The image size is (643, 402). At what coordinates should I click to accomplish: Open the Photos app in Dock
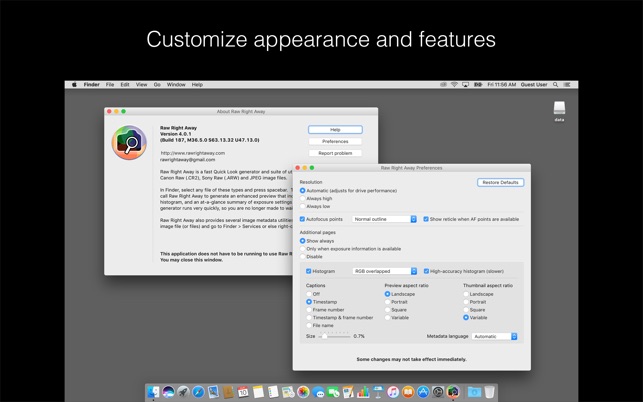coord(303,392)
